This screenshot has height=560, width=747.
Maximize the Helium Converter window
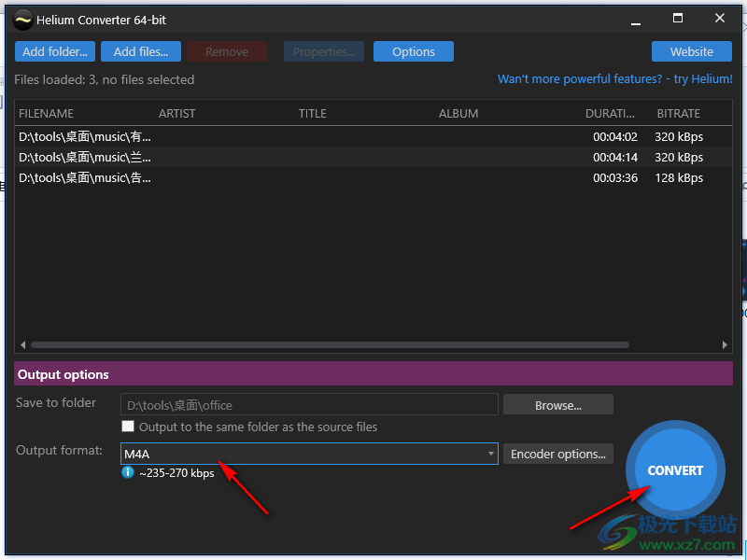(678, 19)
